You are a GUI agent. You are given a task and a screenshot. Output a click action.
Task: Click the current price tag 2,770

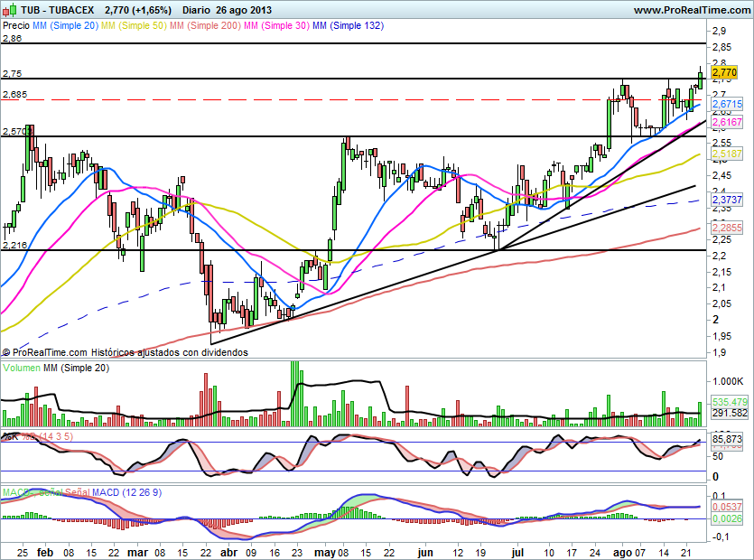click(724, 72)
